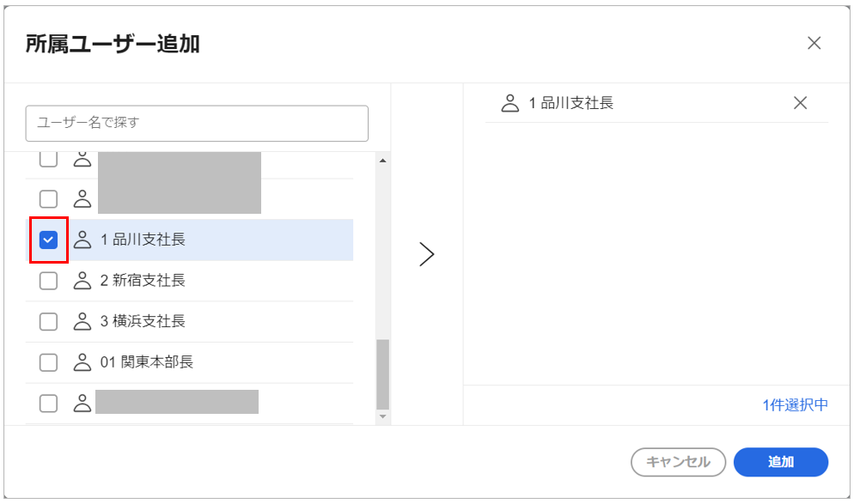Click the user icon beside 2 新宿支社長

click(x=82, y=281)
